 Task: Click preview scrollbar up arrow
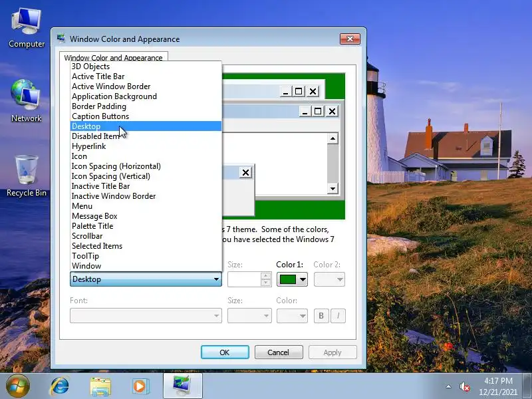coord(332,138)
